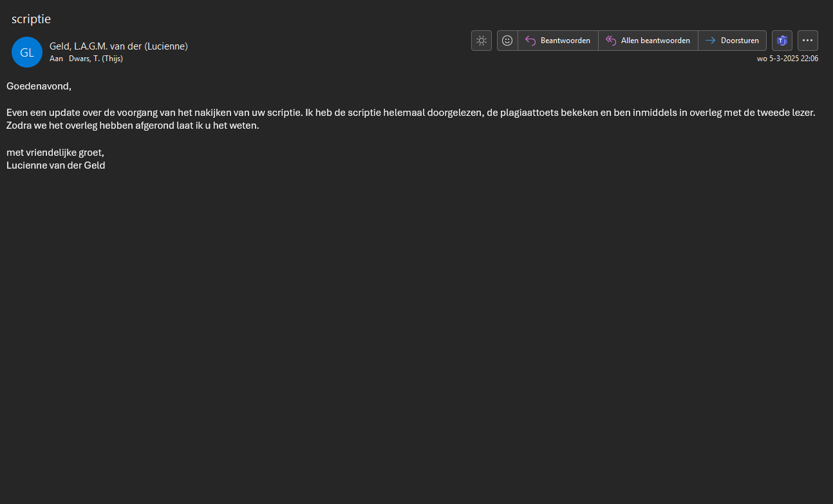833x504 pixels.
Task: Click the timestamp wo 5-3-2025 22:06
Action: point(787,59)
